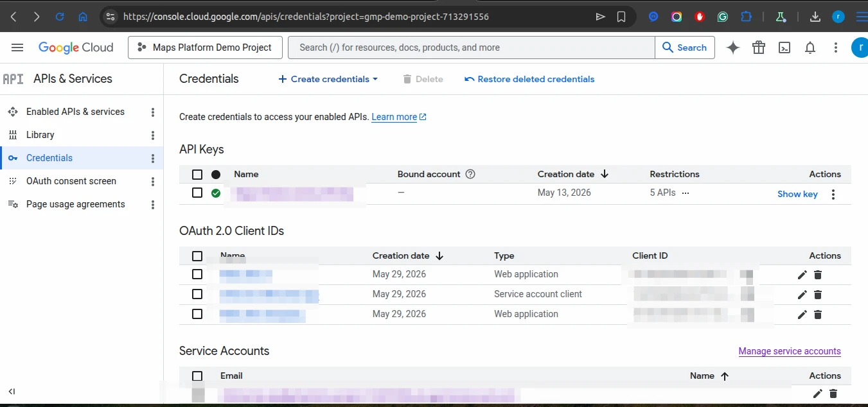The width and height of the screenshot is (868, 407).
Task: Select all OAuth 2.0 client IDs checkbox
Action: [197, 256]
